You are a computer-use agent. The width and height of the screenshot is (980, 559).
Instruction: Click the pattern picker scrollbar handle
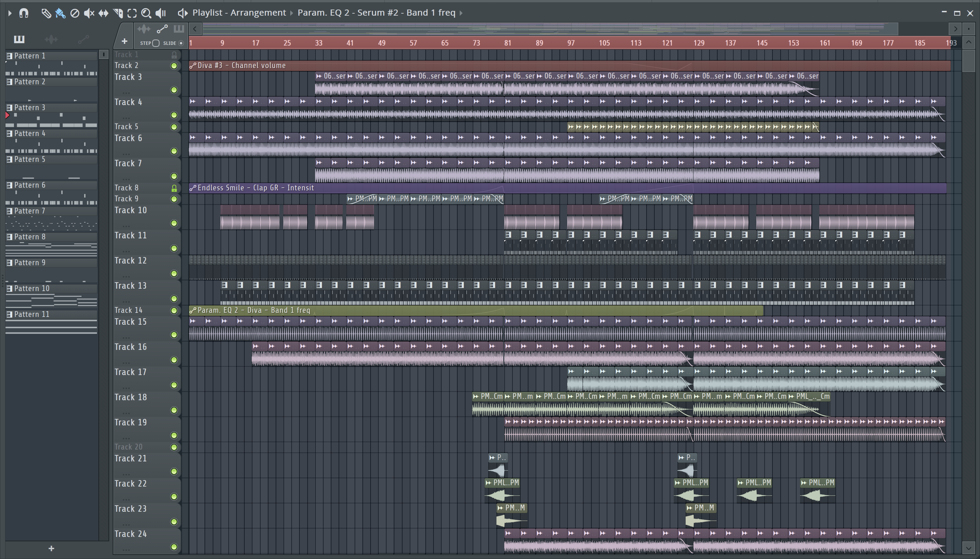click(103, 54)
